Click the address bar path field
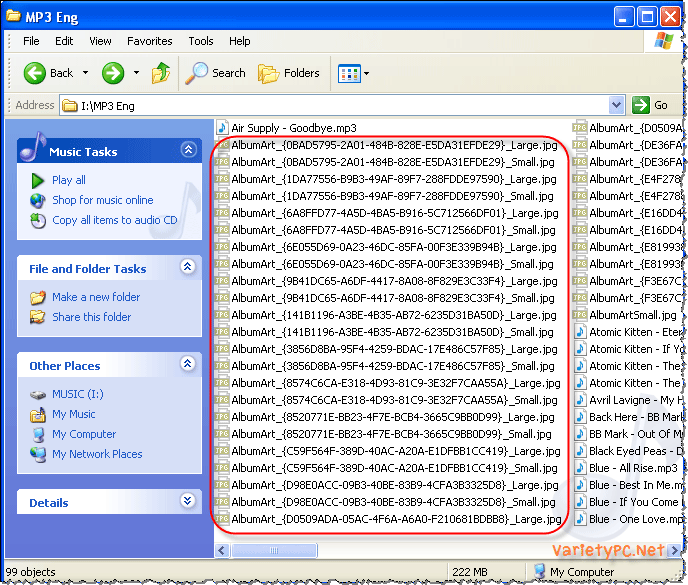688x585 pixels. [x=340, y=105]
